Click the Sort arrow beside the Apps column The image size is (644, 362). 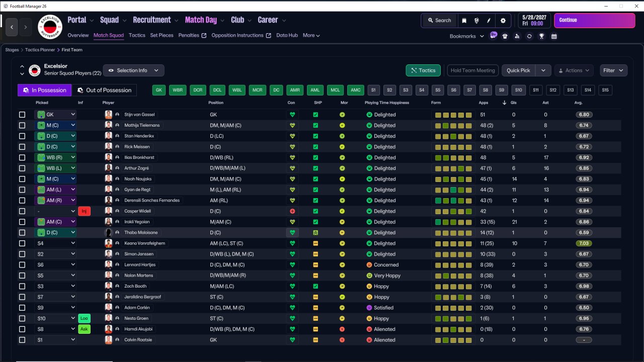[x=505, y=103]
